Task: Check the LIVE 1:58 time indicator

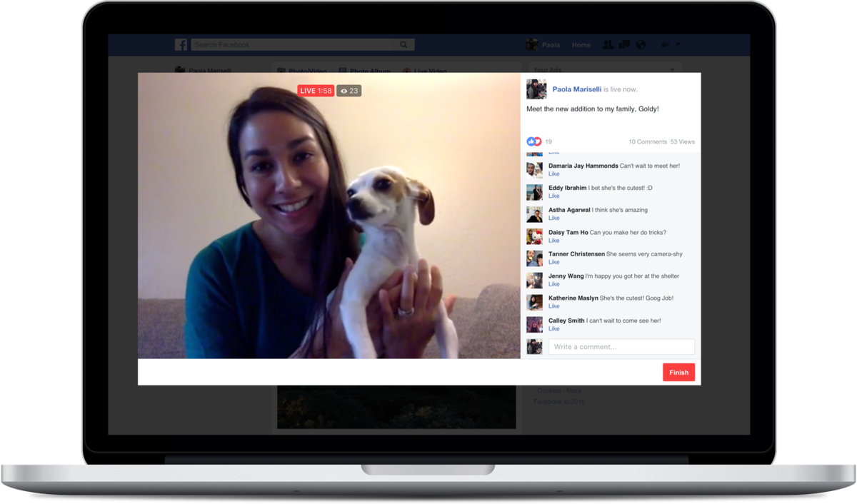Action: [315, 91]
